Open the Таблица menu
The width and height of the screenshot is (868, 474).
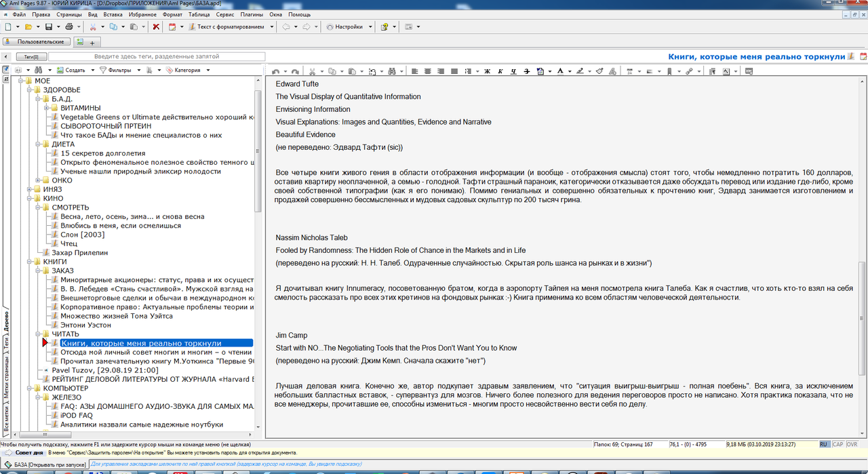[x=199, y=14]
